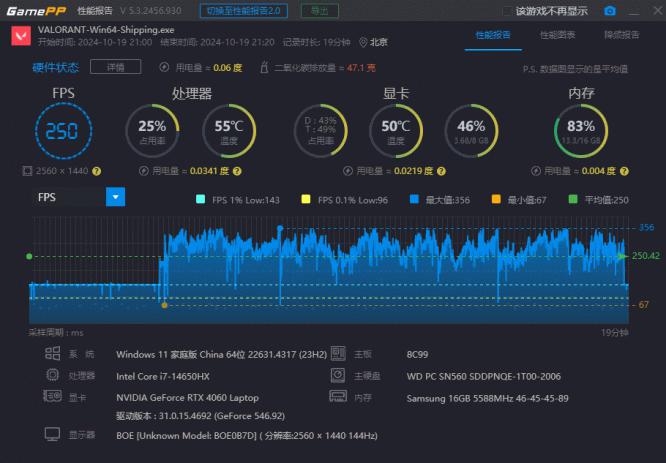Click the help icon after CPU power 0.0341

click(225, 171)
